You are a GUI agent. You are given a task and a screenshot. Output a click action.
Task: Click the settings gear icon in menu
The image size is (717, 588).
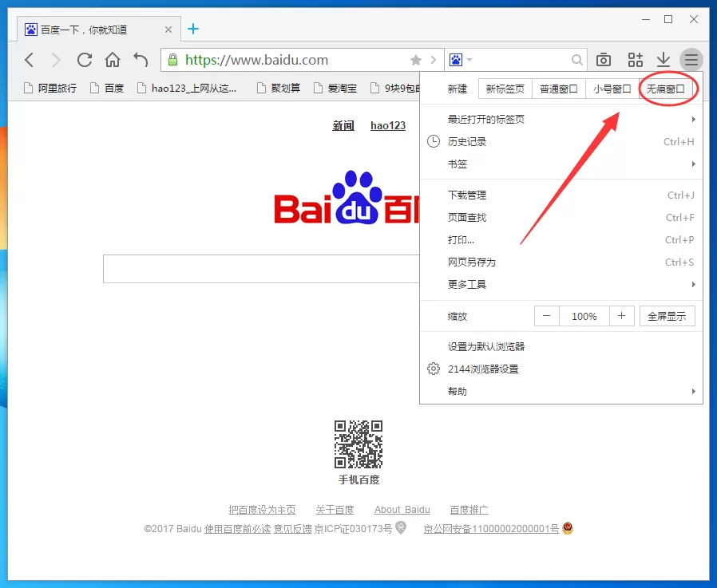click(434, 369)
